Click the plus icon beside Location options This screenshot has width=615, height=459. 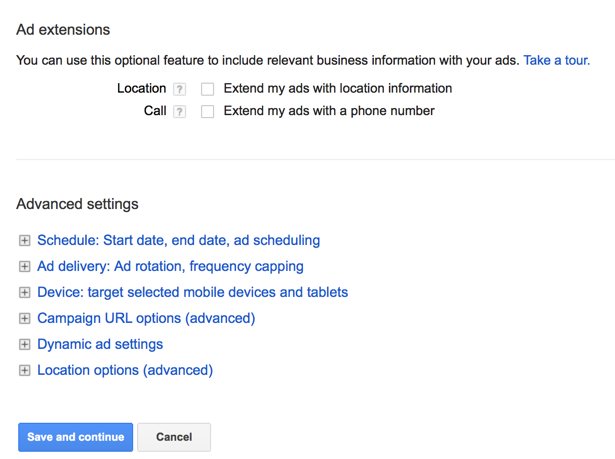[25, 371]
